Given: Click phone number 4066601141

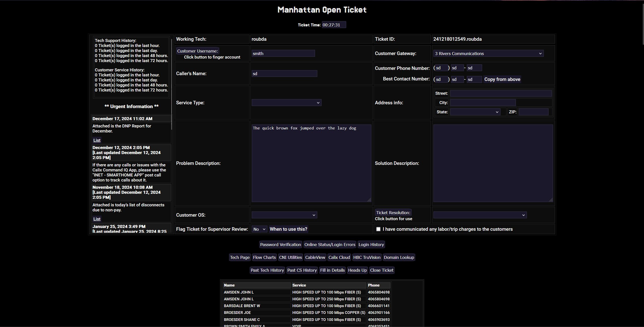Looking at the screenshot, I should 378,306.
